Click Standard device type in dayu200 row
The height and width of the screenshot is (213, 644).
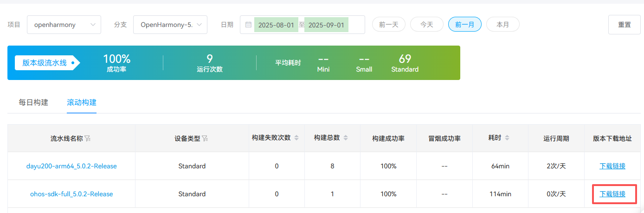192,166
